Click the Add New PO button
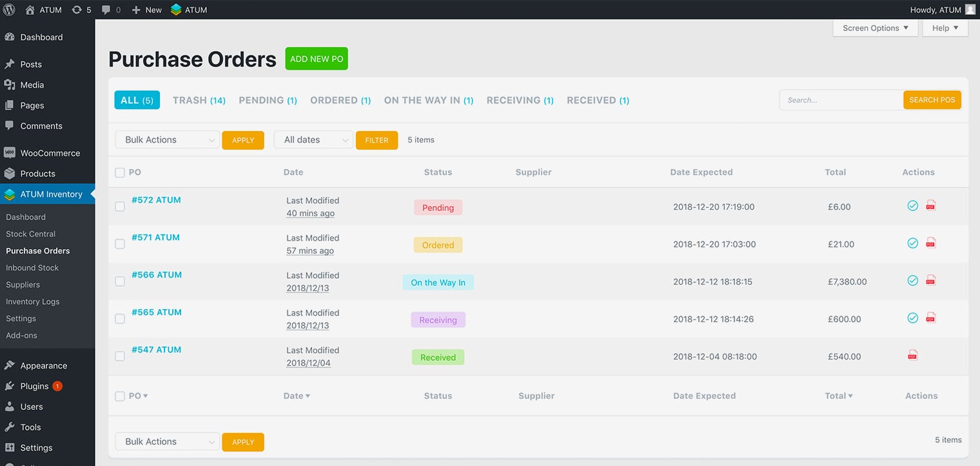 click(x=317, y=59)
